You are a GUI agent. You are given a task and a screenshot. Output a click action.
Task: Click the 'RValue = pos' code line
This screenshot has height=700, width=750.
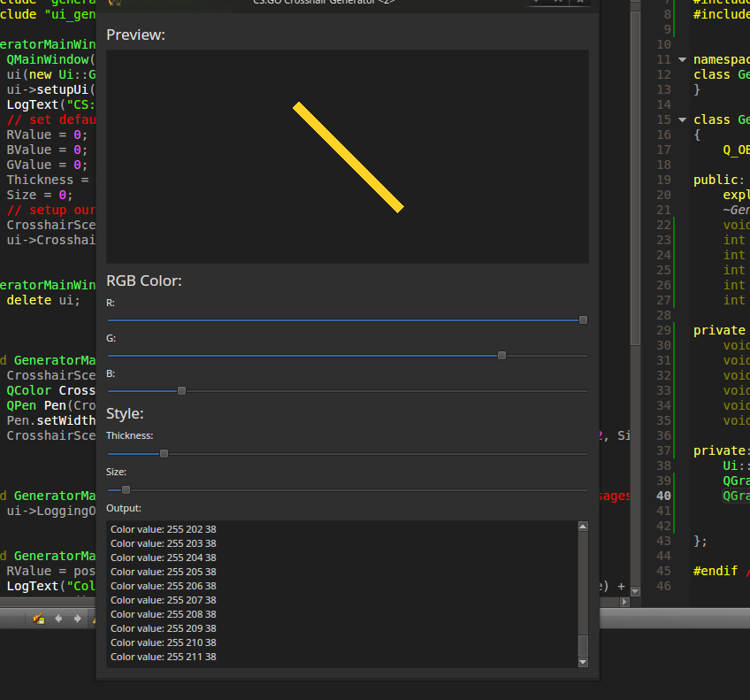(x=51, y=571)
